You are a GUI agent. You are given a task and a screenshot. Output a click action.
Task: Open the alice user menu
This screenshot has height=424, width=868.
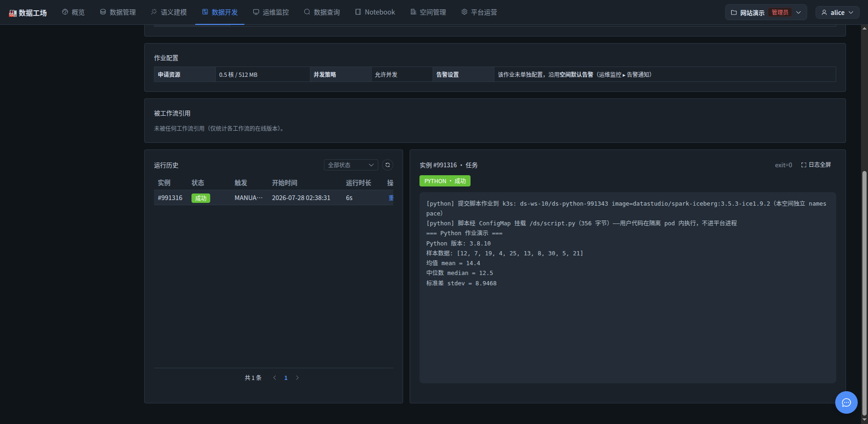838,13
